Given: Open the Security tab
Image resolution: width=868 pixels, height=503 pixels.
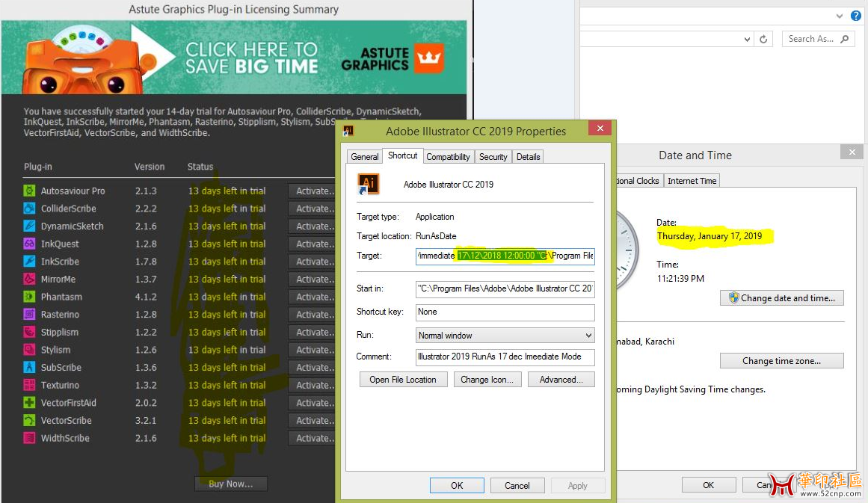Looking at the screenshot, I should pos(493,157).
